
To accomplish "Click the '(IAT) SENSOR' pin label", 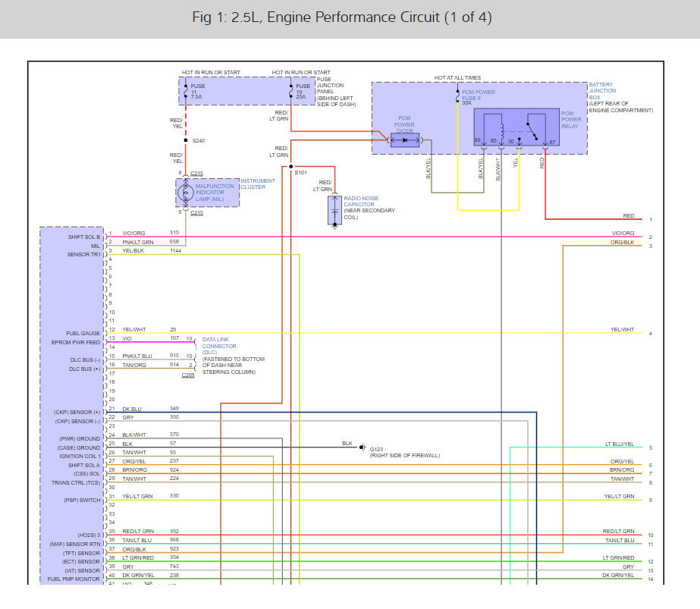I will (x=82, y=570).
